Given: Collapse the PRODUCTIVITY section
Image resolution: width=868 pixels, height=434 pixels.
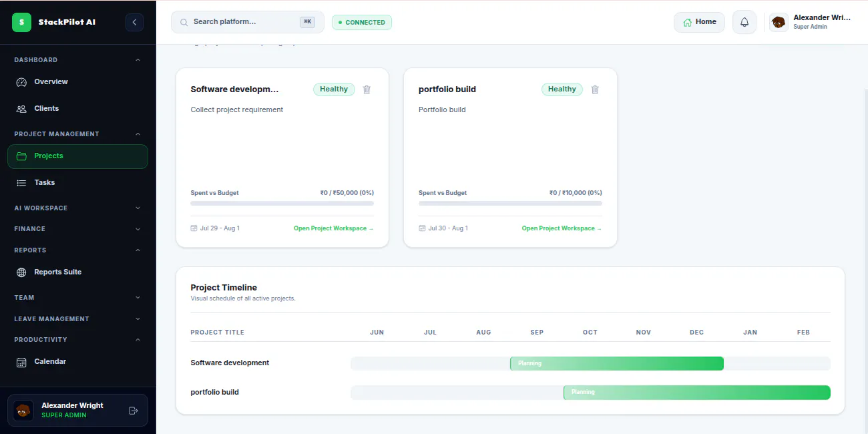Looking at the screenshot, I should point(138,340).
